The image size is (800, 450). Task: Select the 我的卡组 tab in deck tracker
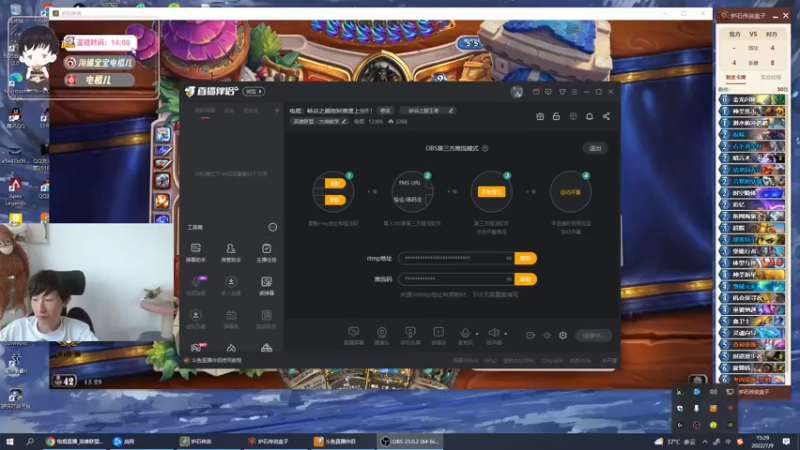pos(736,78)
